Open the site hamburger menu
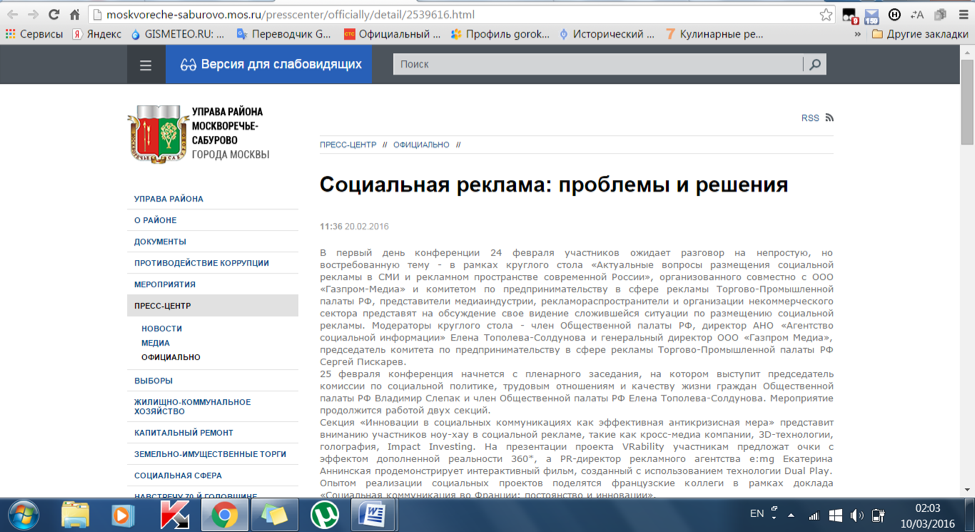The width and height of the screenshot is (975, 532). click(x=146, y=65)
